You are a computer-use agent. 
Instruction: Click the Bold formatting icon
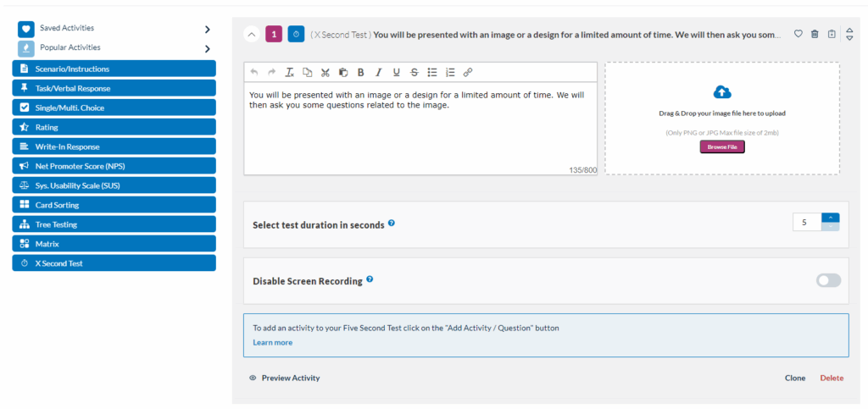click(x=360, y=72)
